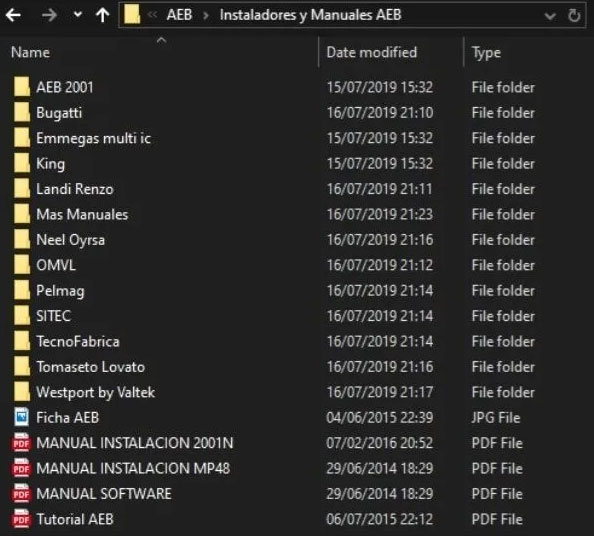This screenshot has height=536, width=594.
Task: Click the date '06/07/2015 22:12'
Action: 380,519
